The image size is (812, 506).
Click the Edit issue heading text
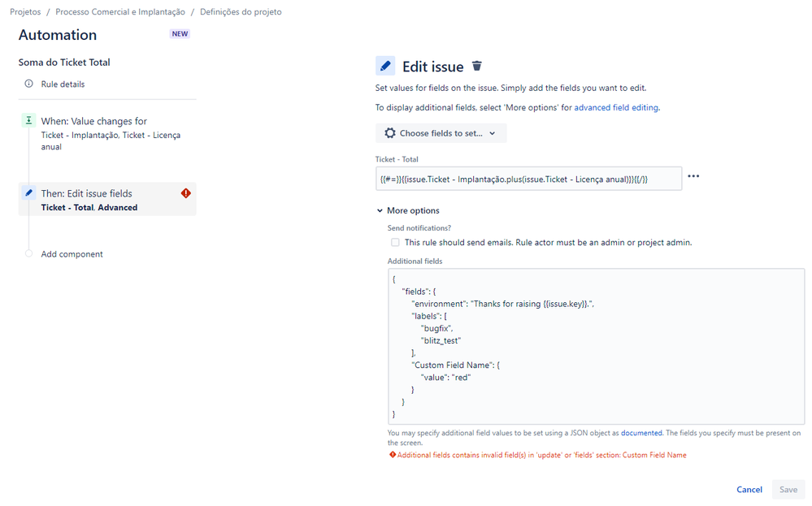(433, 67)
